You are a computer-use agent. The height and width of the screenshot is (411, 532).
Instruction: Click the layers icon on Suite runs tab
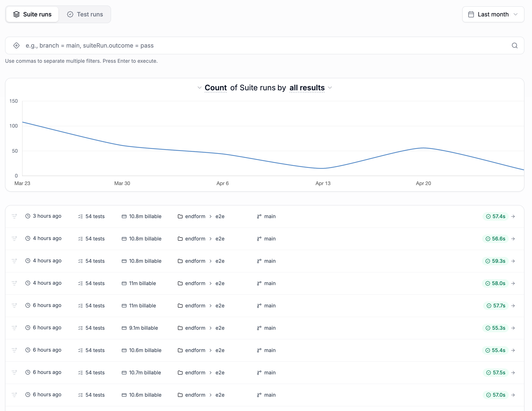pos(16,14)
